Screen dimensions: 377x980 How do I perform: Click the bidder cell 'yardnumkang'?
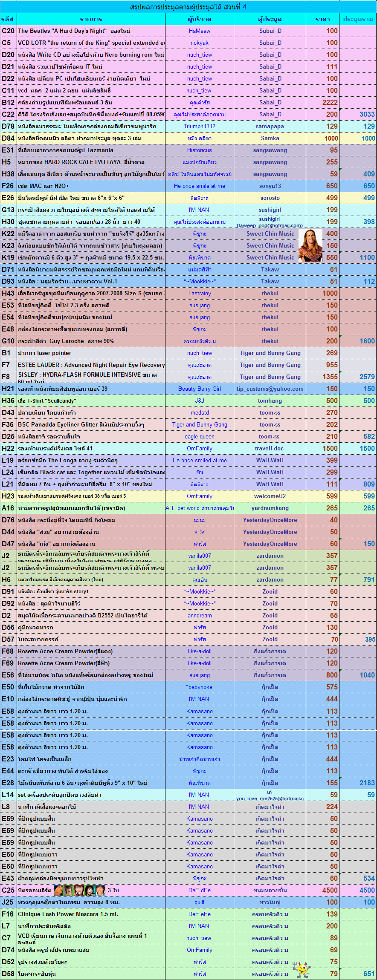click(x=270, y=508)
